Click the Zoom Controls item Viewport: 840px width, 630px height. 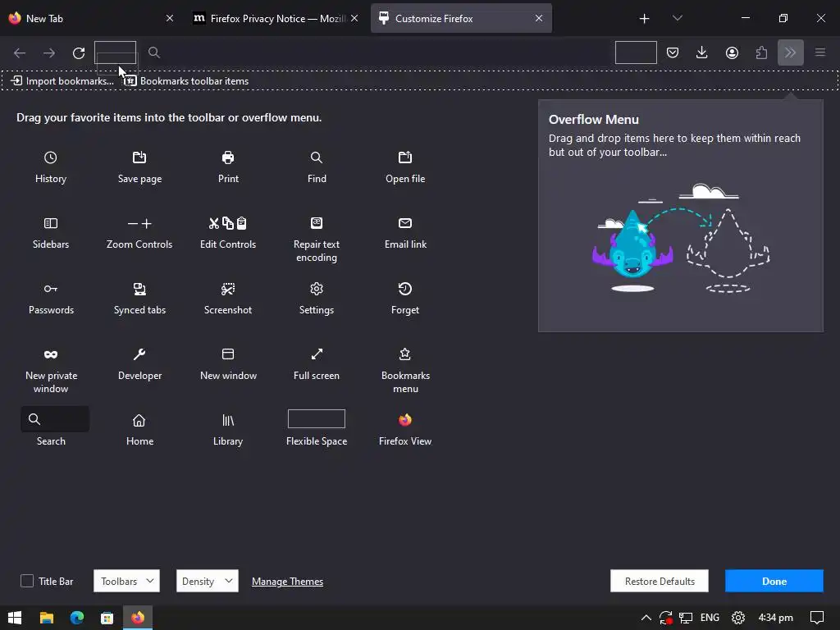tap(139, 233)
